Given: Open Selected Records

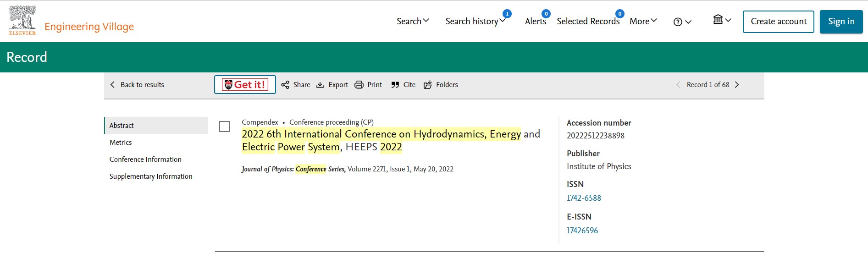Looking at the screenshot, I should tap(588, 21).
